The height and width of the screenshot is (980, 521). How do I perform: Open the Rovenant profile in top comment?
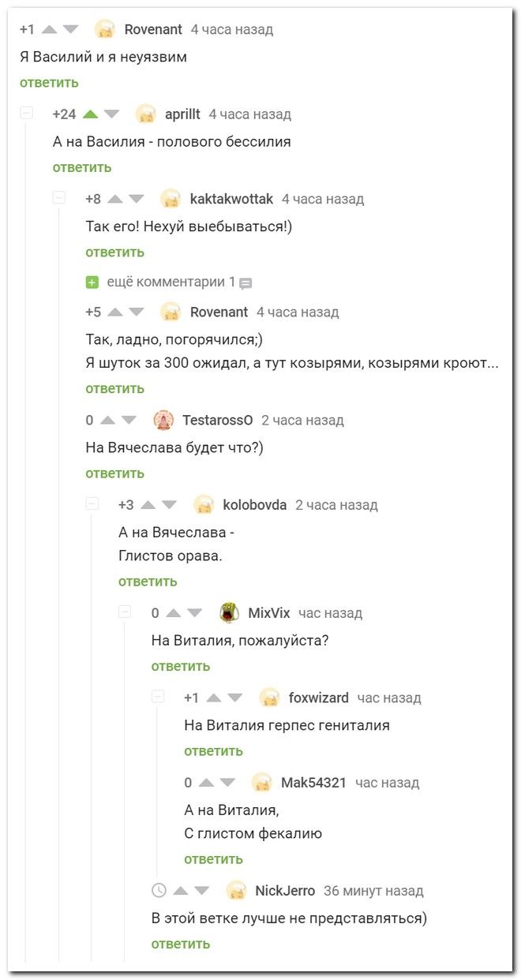coord(153,30)
